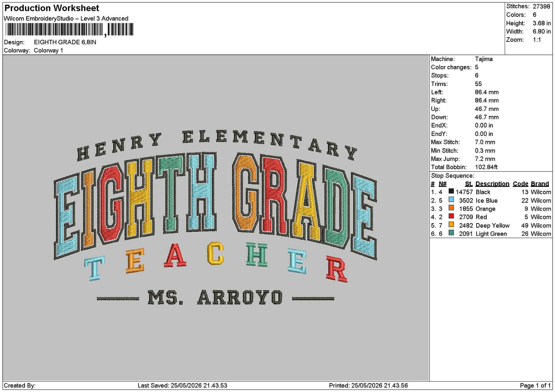Click the Trims value 55
555x392 pixels.
(479, 84)
